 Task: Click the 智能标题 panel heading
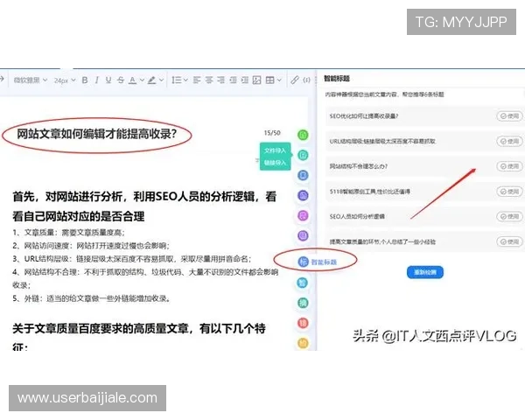[337, 79]
